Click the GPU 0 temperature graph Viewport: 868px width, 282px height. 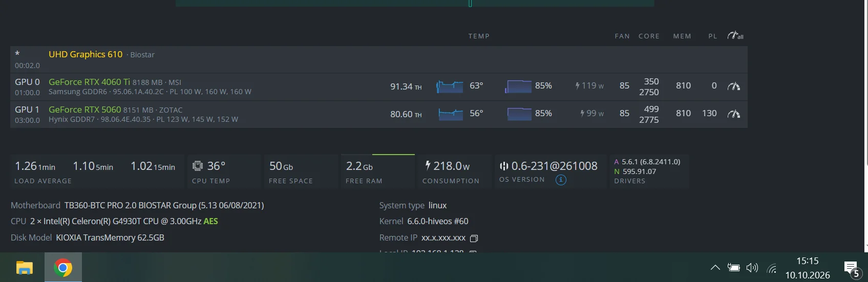point(450,86)
